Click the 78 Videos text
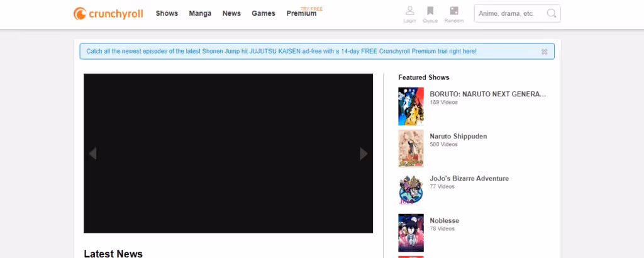This screenshot has width=644, height=258. tap(442, 229)
